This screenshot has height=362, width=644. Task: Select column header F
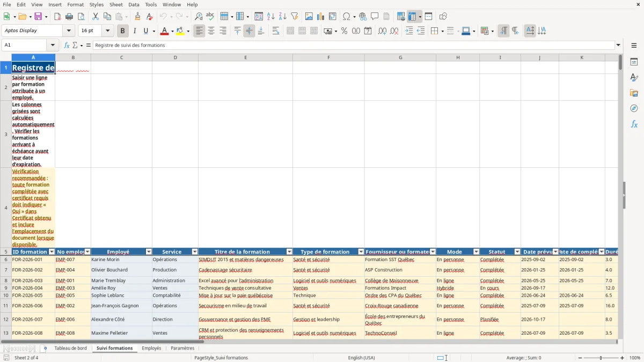(x=328, y=57)
